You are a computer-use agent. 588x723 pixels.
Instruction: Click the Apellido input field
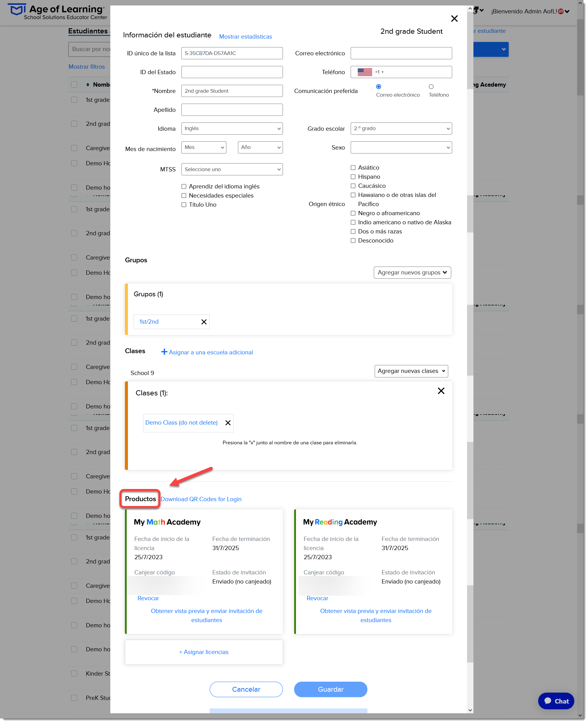click(x=232, y=110)
